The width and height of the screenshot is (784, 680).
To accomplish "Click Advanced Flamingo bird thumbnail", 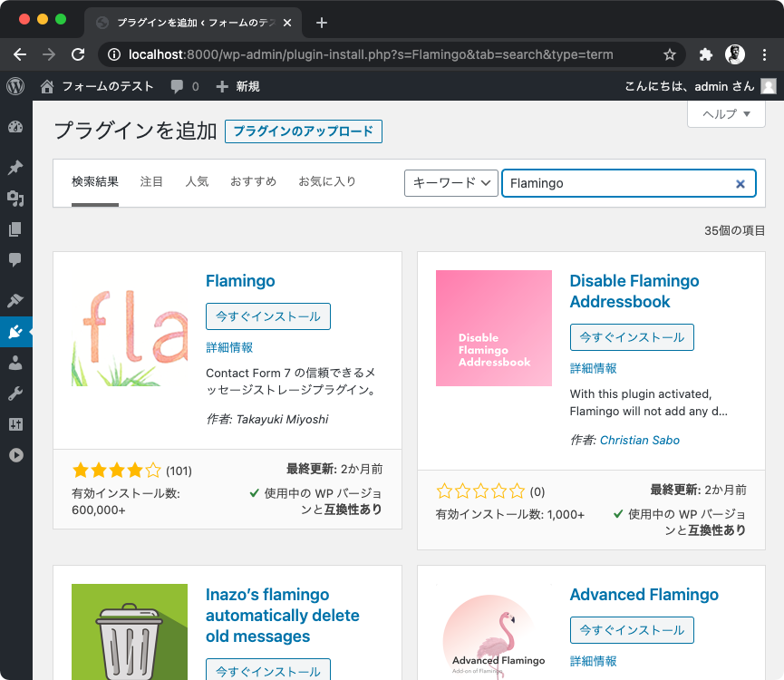I will 493,632.
